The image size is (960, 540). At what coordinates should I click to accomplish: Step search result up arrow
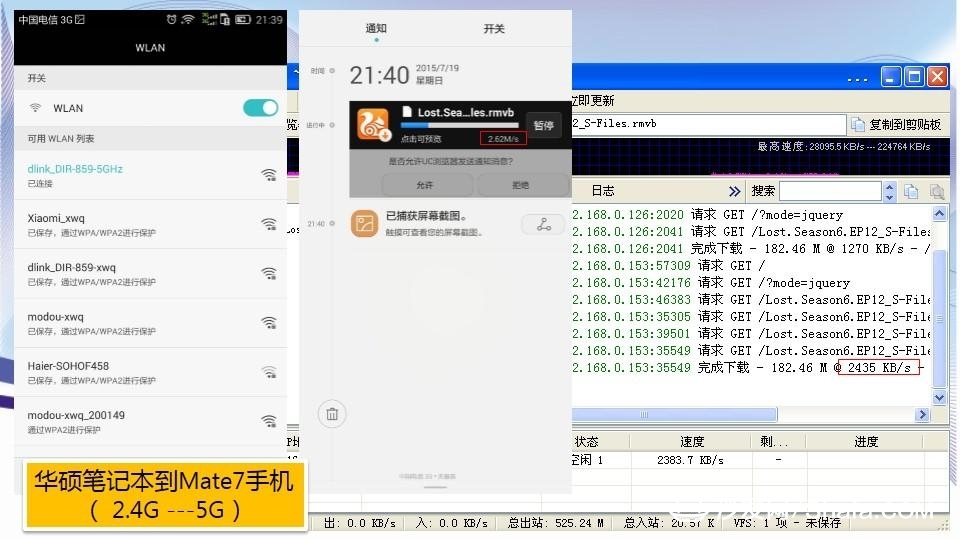point(890,187)
